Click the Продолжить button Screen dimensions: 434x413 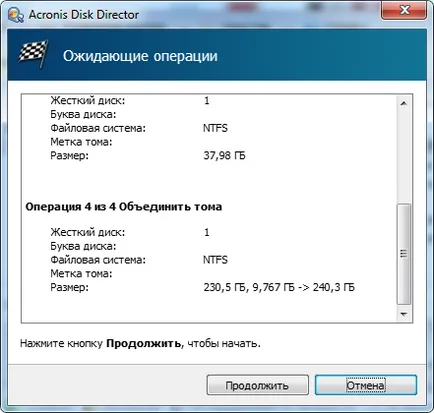(257, 385)
